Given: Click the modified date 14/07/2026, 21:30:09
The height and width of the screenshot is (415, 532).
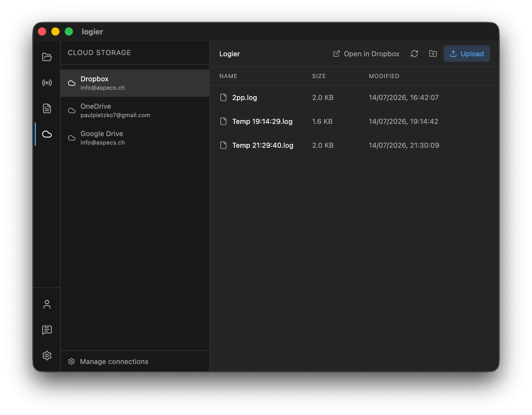Looking at the screenshot, I should point(404,145).
